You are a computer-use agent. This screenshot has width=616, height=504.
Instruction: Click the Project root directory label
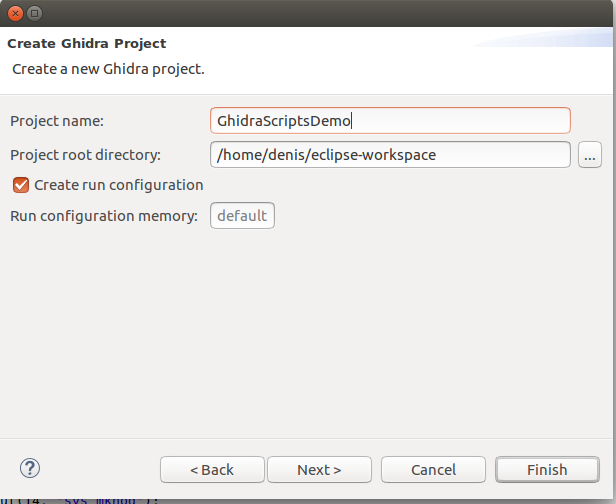(x=85, y=155)
